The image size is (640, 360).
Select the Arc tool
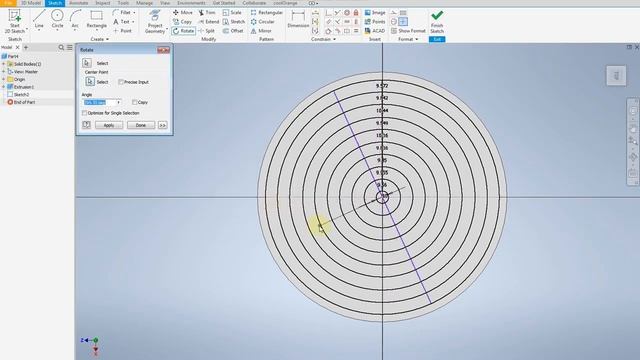tap(75, 19)
